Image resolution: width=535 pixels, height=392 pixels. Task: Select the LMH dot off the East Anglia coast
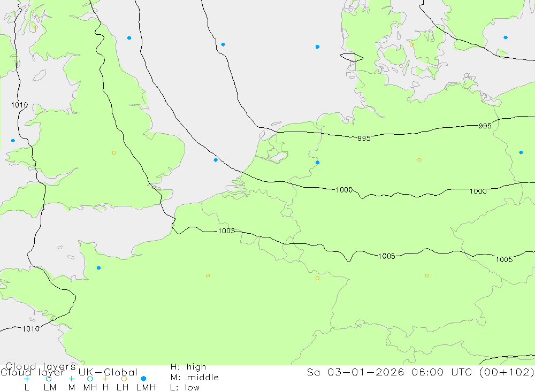point(215,160)
